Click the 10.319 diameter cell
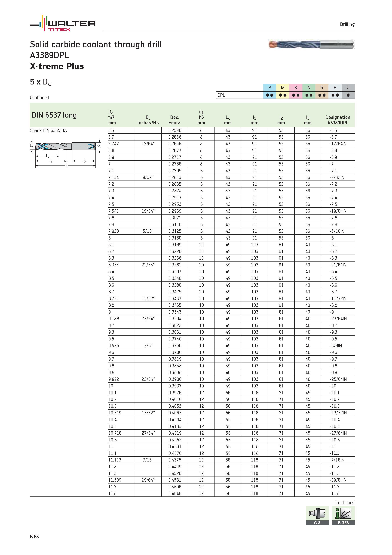 coord(115,413)
